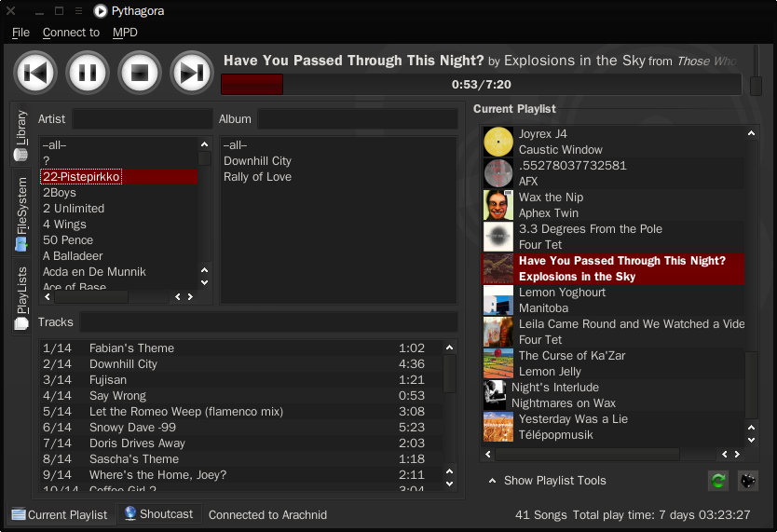The height and width of the screenshot is (532, 777).
Task: Click Joyrex J4 album cover thumbnail
Action: [x=498, y=142]
